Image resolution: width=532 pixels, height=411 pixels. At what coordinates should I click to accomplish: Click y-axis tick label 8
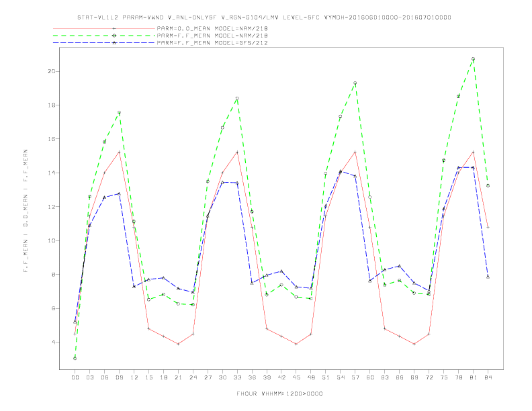(x=54, y=275)
